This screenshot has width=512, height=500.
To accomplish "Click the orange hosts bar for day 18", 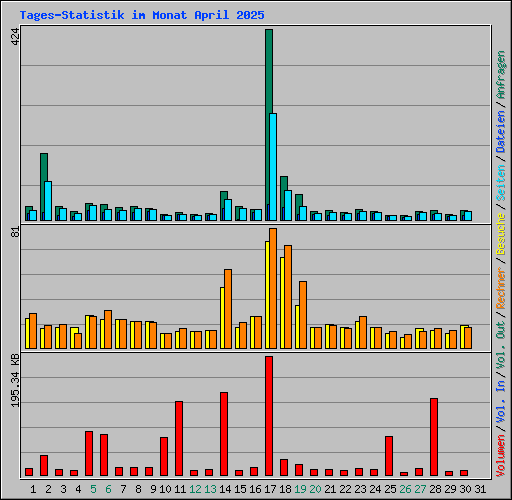I will [288, 297].
